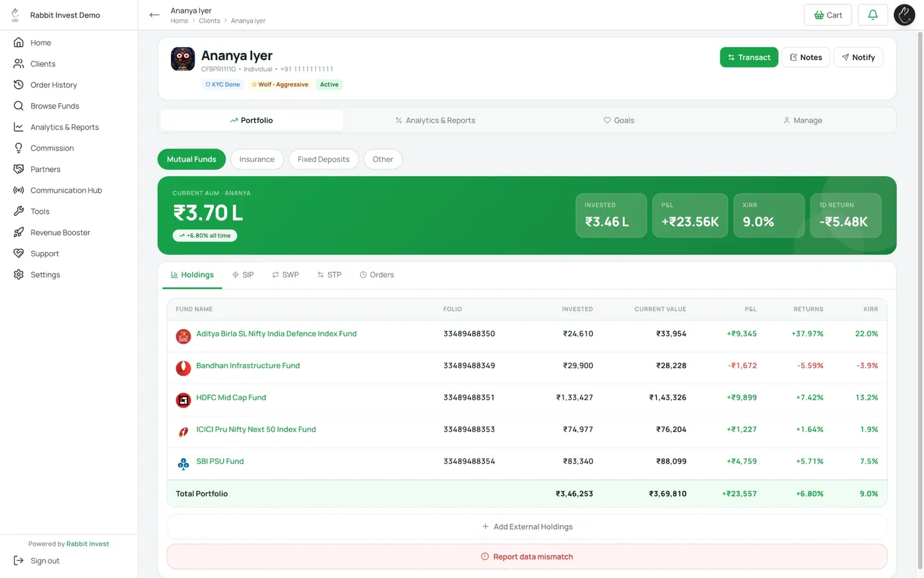Sign out from the sidebar
Screen dimensions: 924x578
coord(37,561)
